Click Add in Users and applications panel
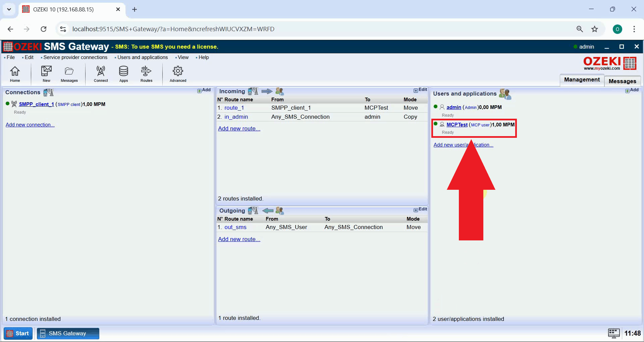644x342 pixels. click(x=632, y=90)
